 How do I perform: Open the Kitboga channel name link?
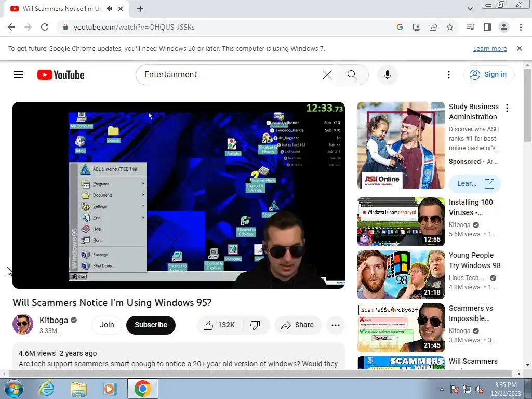[54, 320]
